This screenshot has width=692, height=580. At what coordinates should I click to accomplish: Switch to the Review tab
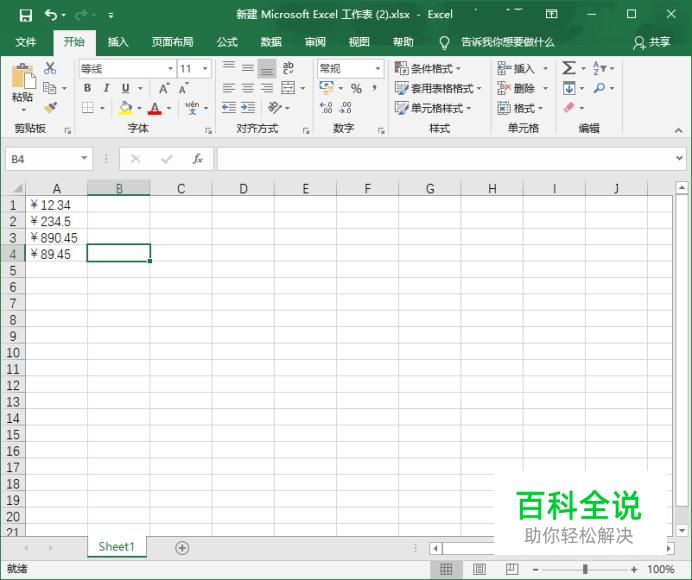(x=315, y=42)
